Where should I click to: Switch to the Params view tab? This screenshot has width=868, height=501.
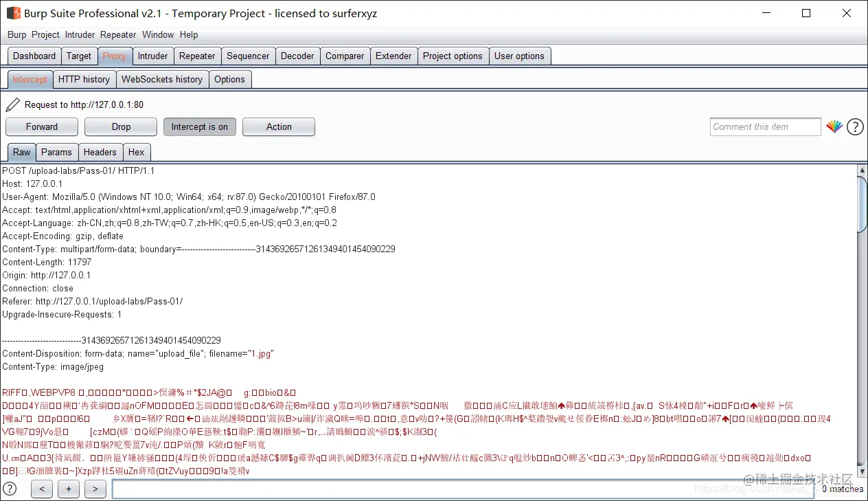point(56,152)
